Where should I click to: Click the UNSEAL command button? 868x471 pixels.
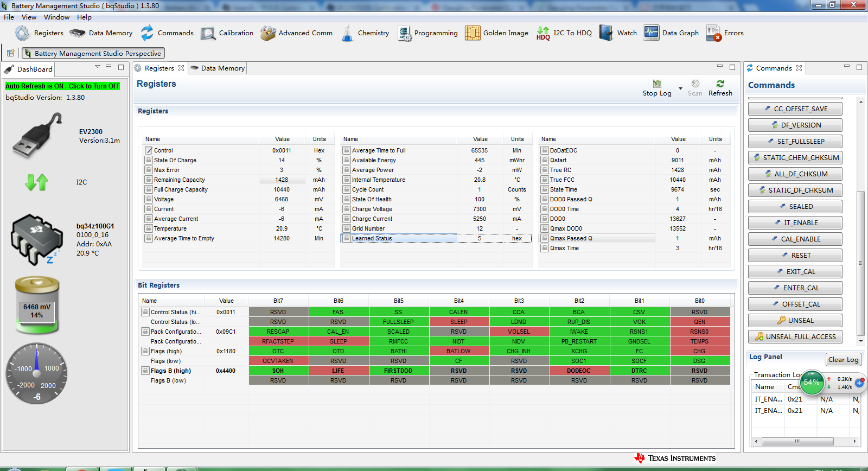click(x=795, y=321)
